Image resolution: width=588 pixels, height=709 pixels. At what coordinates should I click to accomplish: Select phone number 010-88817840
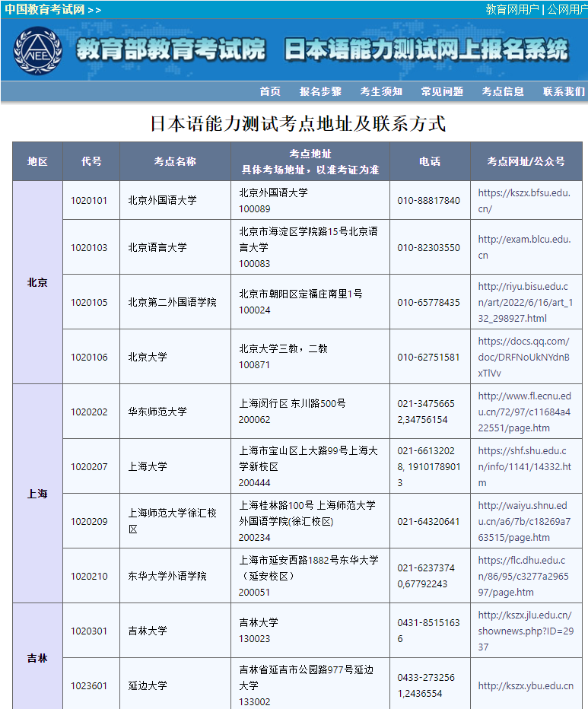pyautogui.click(x=429, y=201)
